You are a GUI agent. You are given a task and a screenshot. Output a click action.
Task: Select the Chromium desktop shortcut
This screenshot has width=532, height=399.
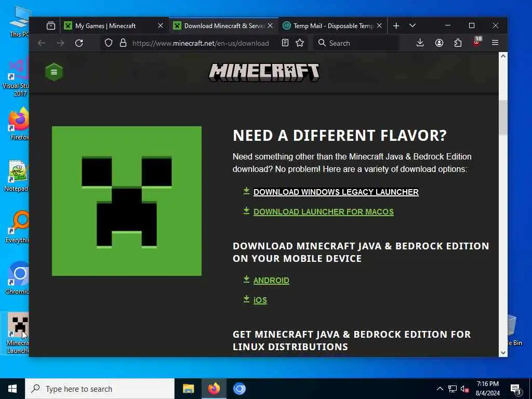pyautogui.click(x=18, y=278)
